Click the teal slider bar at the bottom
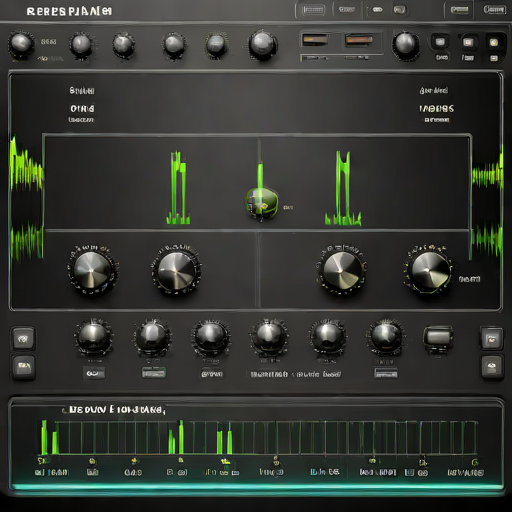The image size is (512, 512). point(257,487)
